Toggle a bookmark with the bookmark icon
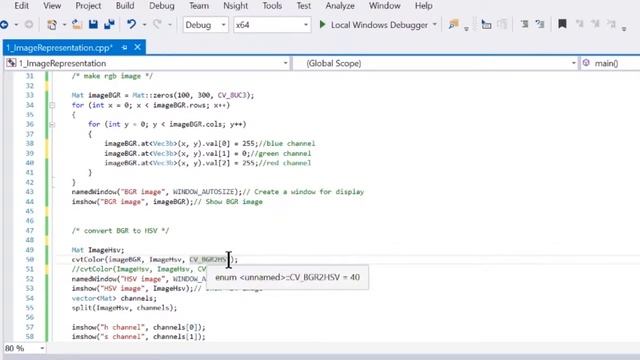The height and width of the screenshot is (360, 640). [x=562, y=24]
